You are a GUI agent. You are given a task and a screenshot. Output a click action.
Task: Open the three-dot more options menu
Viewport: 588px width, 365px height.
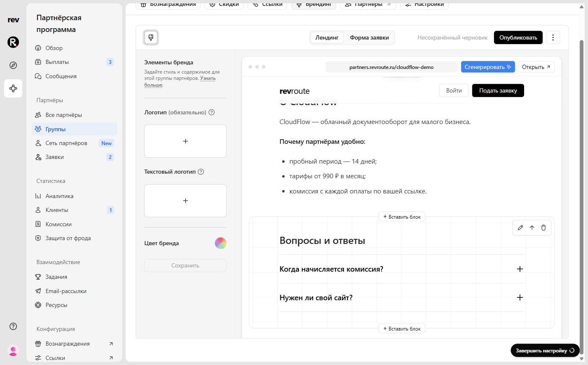pos(553,37)
